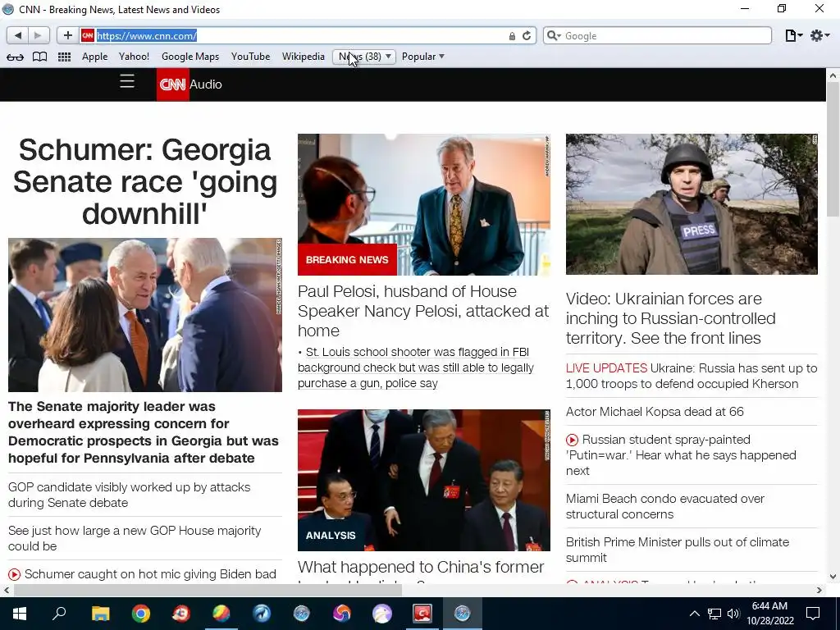This screenshot has width=840, height=630.
Task: Click the Back navigation arrow
Action: pyautogui.click(x=18, y=35)
